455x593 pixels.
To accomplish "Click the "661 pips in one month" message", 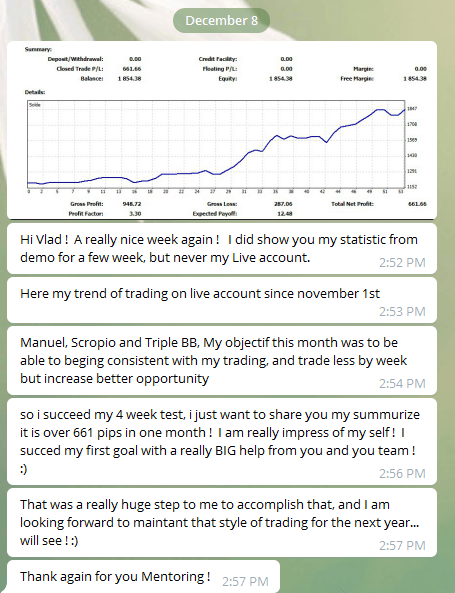I will click(x=222, y=441).
